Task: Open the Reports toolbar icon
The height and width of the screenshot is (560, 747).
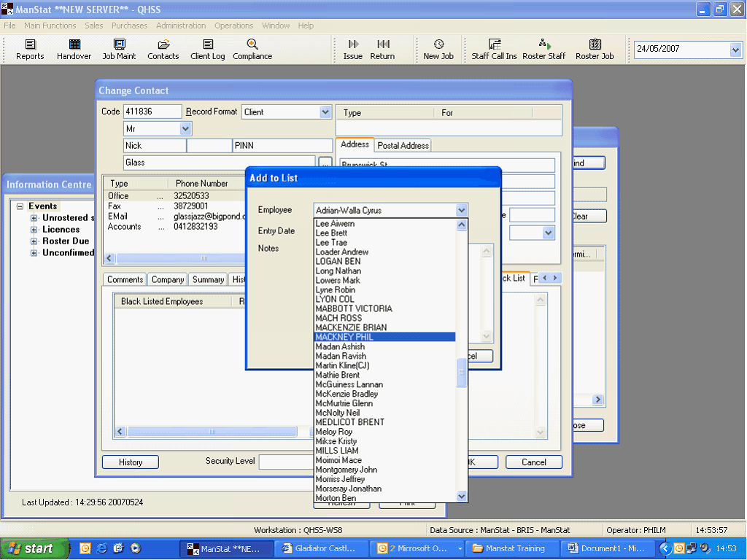Action: pos(30,50)
